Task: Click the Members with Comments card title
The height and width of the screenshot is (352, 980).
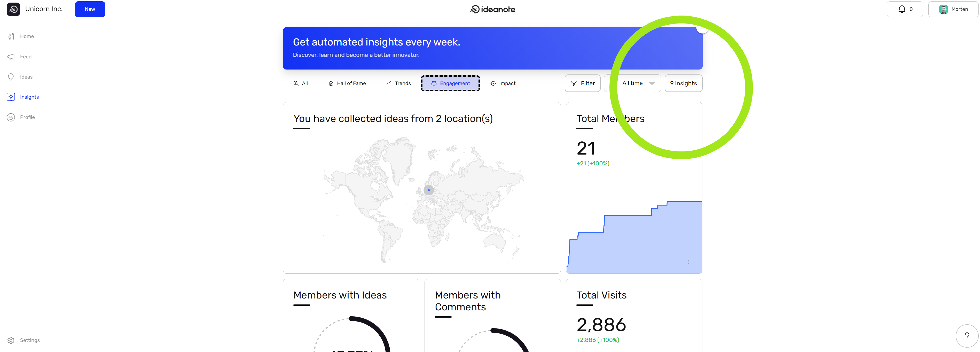Action: point(468,301)
